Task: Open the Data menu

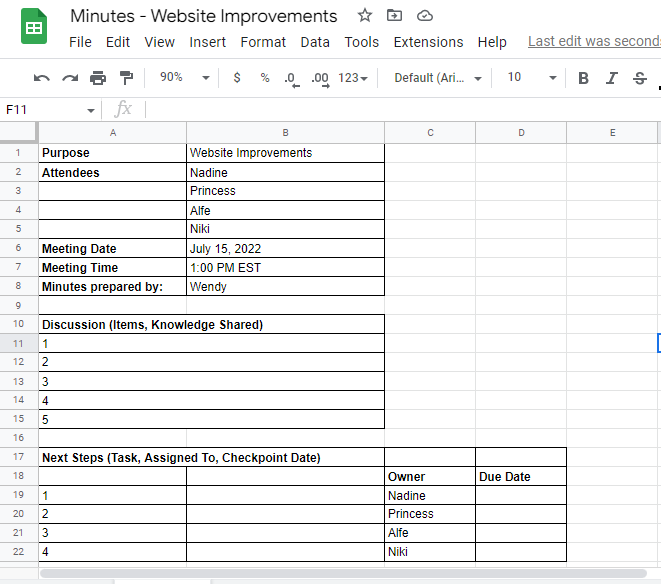Action: 315,42
